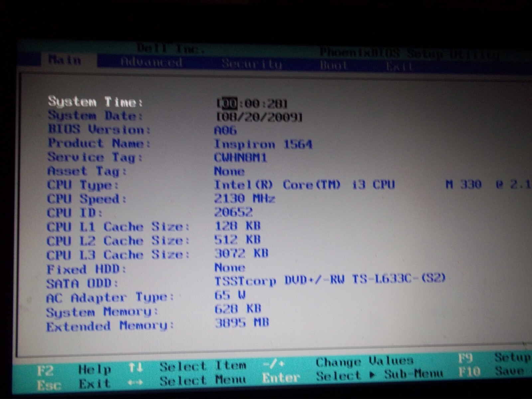Image resolution: width=532 pixels, height=399 pixels.
Task: Click the CPU L2 Cache Size label
Action: [x=118, y=241]
